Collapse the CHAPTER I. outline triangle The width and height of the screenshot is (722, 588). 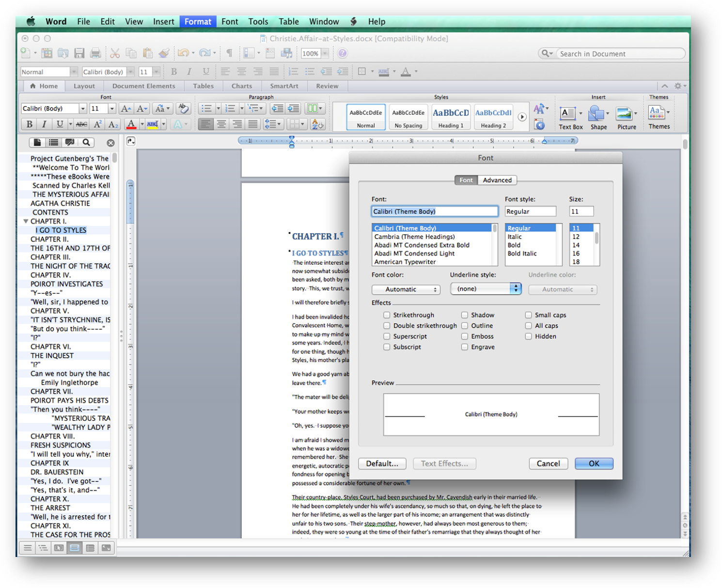(26, 221)
